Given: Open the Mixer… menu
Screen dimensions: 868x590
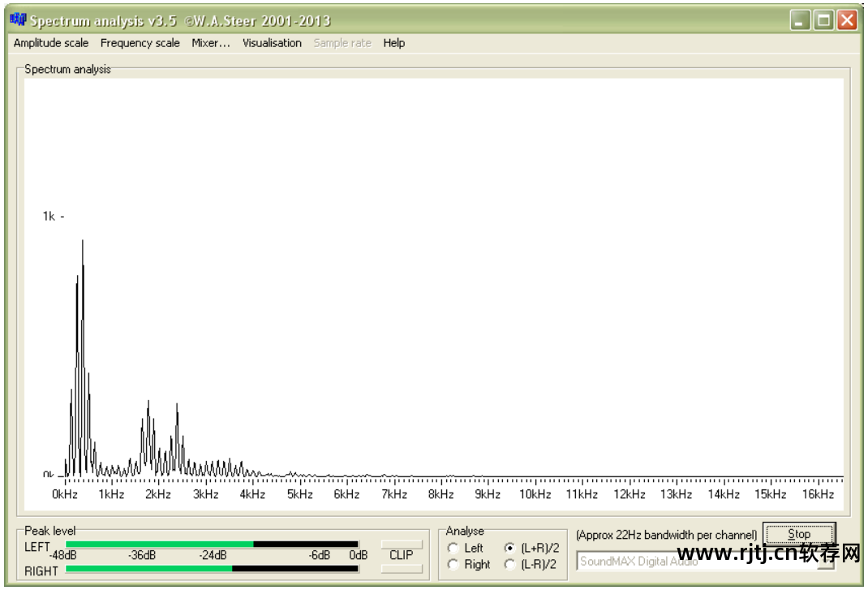Looking at the screenshot, I should 210,43.
